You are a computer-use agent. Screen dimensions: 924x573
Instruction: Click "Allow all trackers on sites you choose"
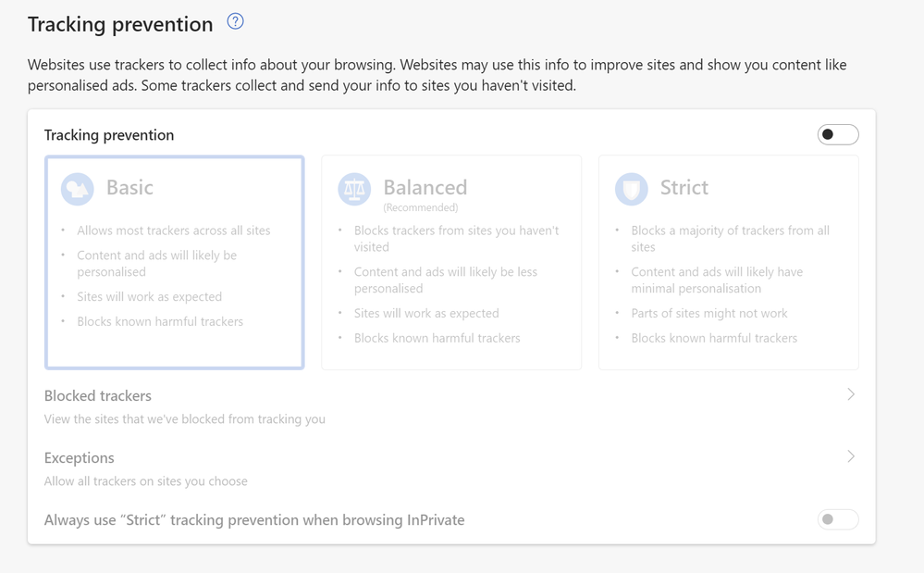click(146, 481)
